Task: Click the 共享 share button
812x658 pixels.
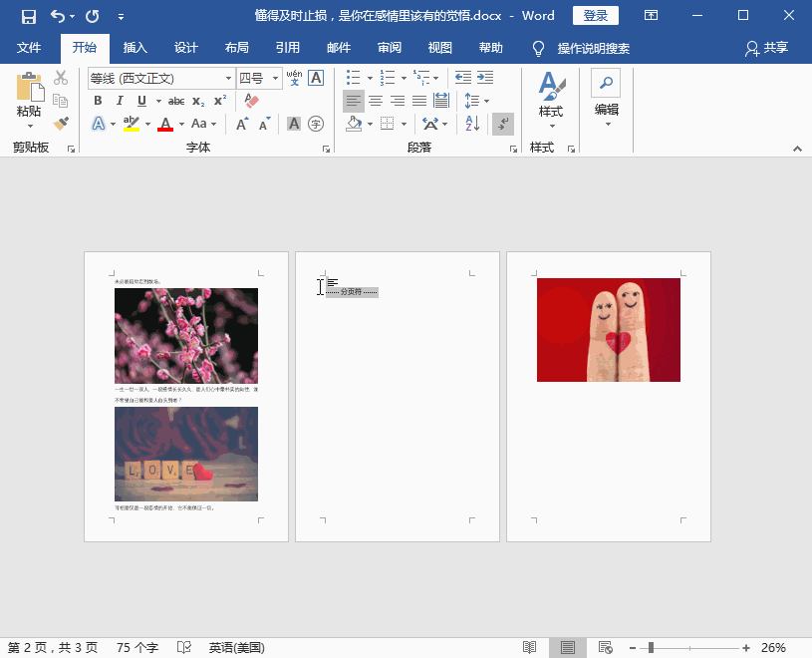Action: coord(766,48)
